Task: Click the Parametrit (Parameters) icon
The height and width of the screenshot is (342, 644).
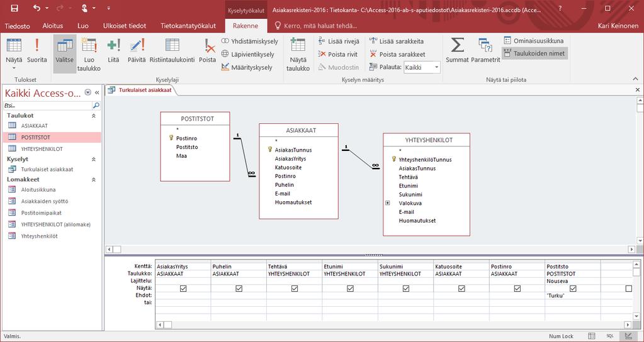Action: pos(485,46)
